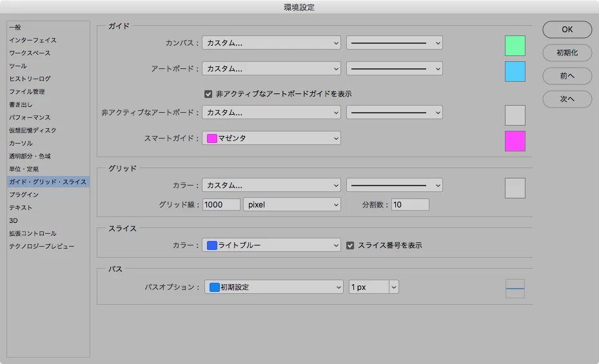Open the grid line style dropdown
Image resolution: width=599 pixels, height=364 pixels.
click(394, 186)
